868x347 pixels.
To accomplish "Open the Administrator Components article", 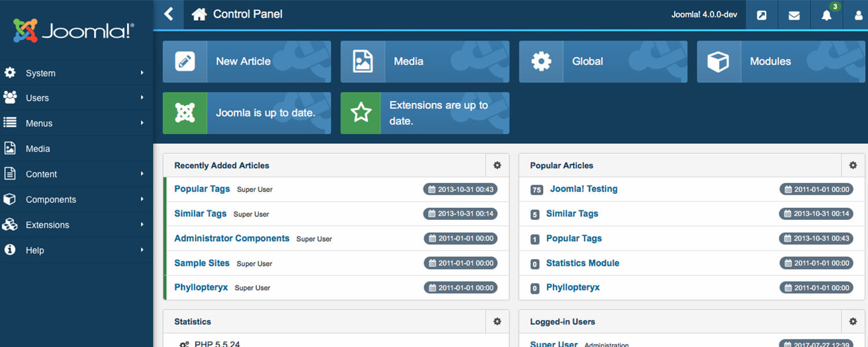I will [231, 238].
